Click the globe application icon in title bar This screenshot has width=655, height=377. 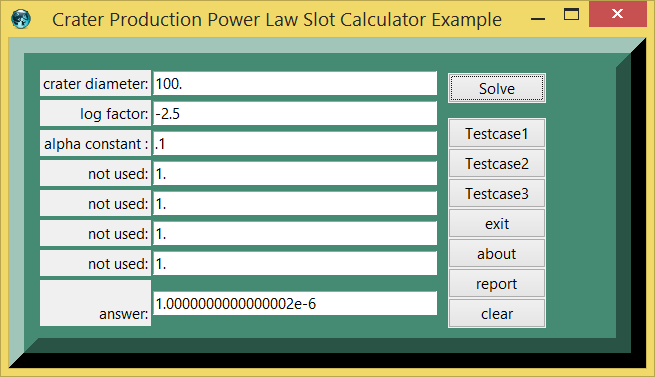(x=20, y=19)
